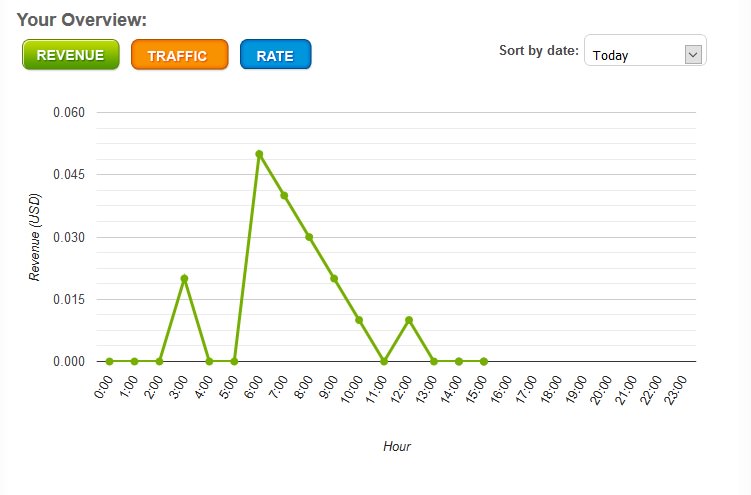Viewport: 751px width, 495px height.
Task: Show the blue RATE chart
Action: 275,55
